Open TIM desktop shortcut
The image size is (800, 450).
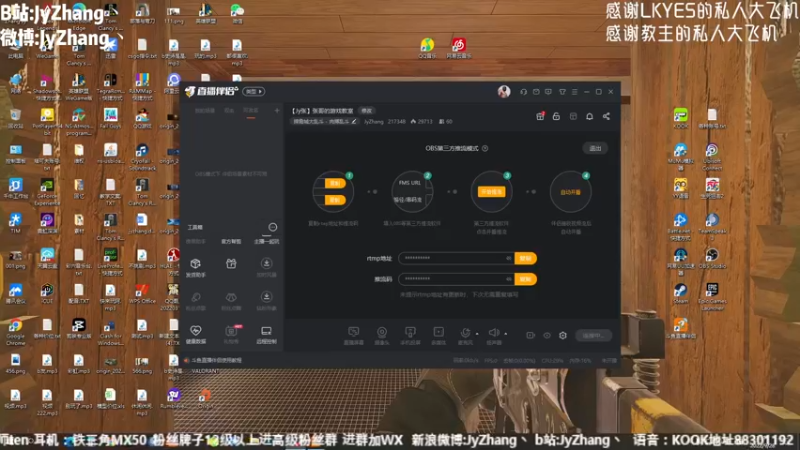coord(15,223)
